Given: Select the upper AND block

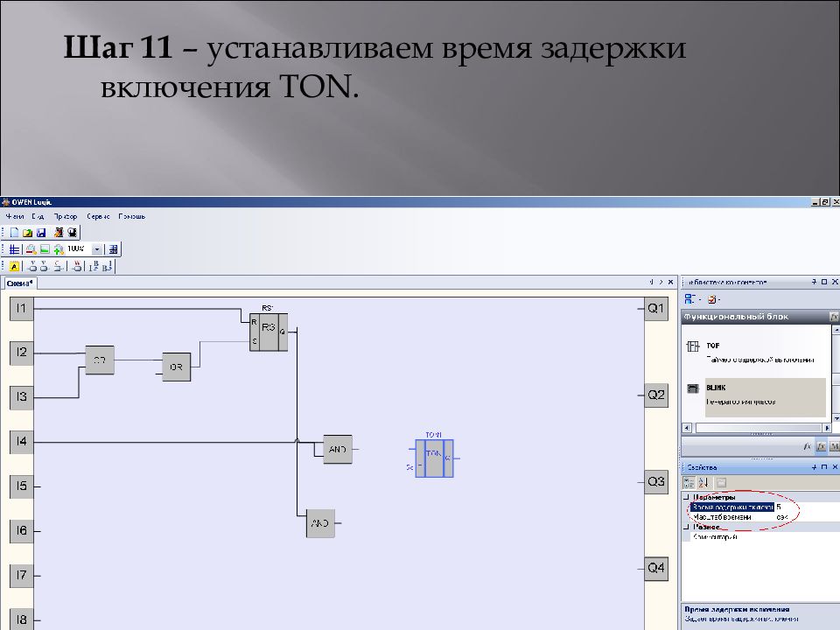Looking at the screenshot, I should click(338, 449).
